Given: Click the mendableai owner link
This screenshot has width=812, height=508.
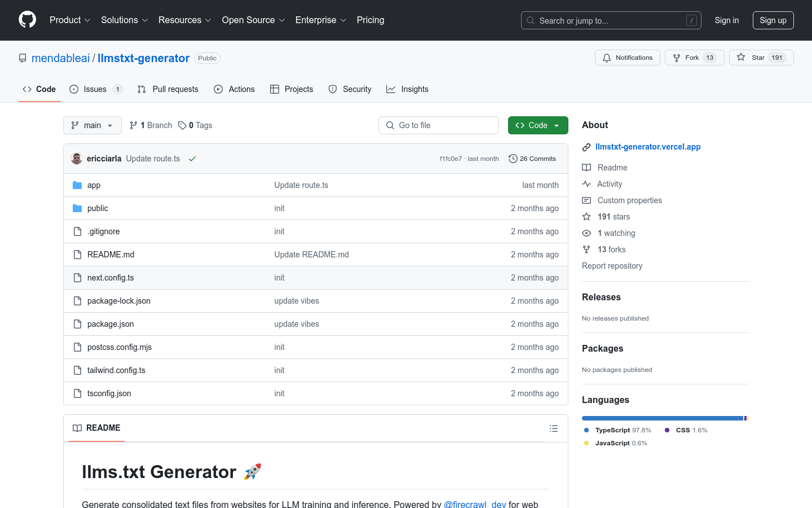Looking at the screenshot, I should point(61,58).
